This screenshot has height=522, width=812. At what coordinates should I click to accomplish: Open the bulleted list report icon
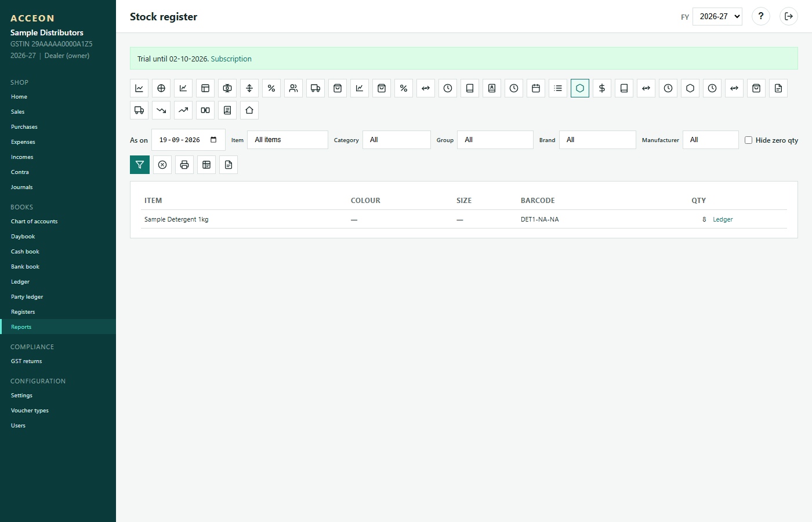pyautogui.click(x=558, y=88)
